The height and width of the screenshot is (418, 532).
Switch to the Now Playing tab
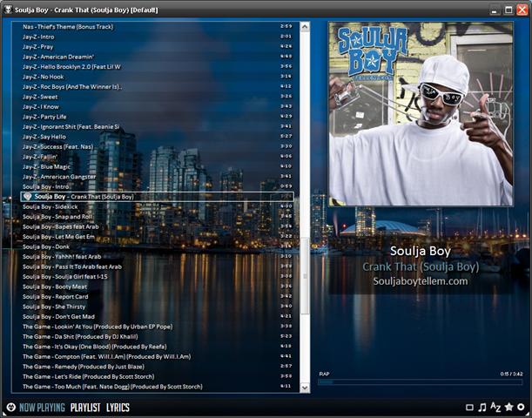tap(42, 408)
